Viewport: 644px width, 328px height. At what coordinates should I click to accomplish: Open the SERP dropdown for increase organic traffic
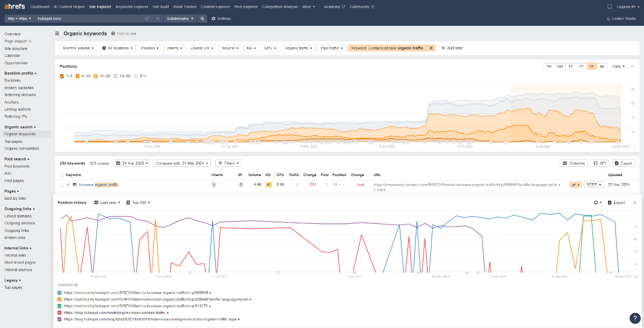pyautogui.click(x=594, y=185)
